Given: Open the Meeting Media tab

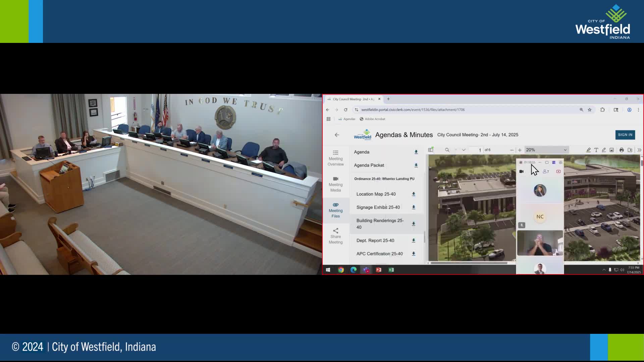Looking at the screenshot, I should [335, 184].
